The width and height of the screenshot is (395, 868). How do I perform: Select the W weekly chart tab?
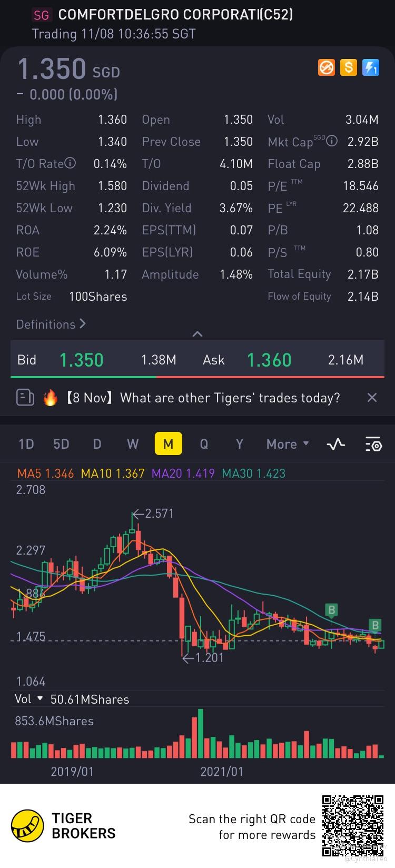133,444
